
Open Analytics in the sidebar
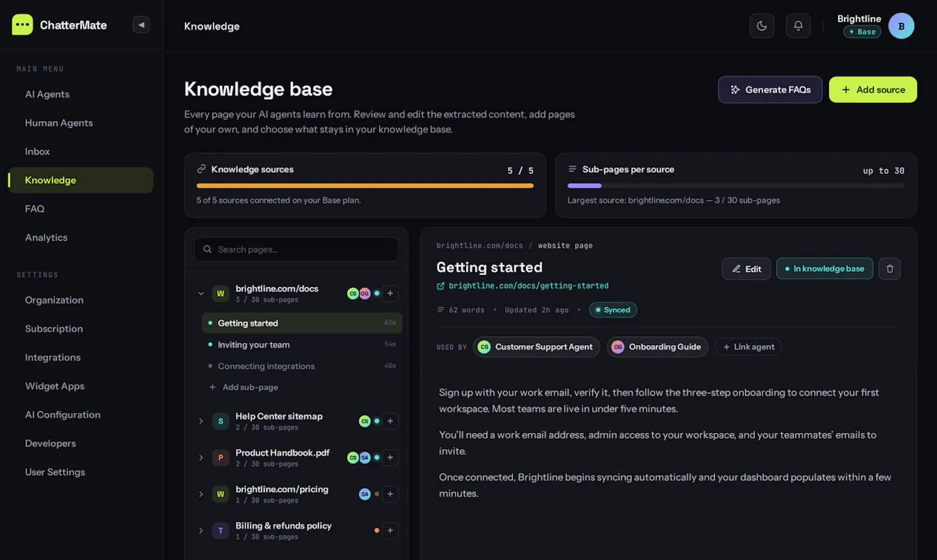[x=81, y=238]
